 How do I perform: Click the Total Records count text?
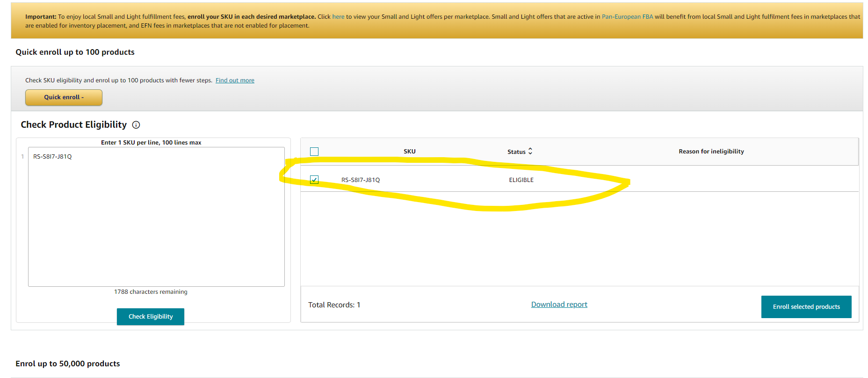[x=334, y=305]
